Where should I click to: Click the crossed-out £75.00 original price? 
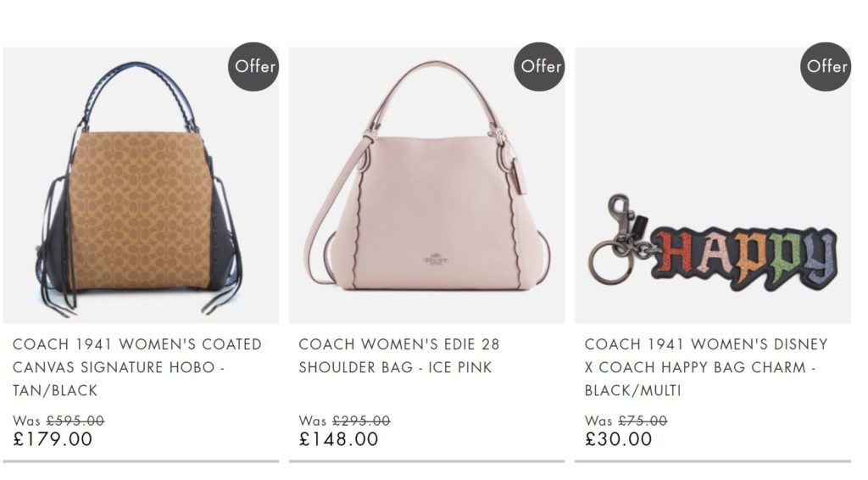point(643,421)
